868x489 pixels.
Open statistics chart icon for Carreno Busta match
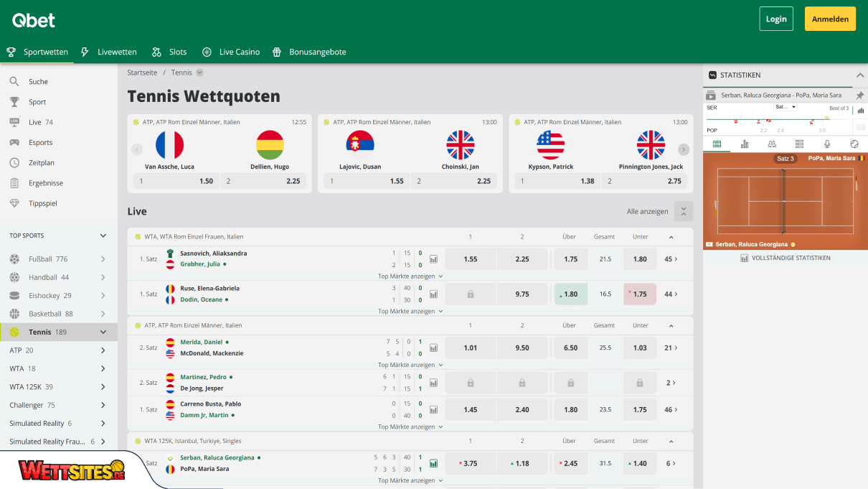click(x=433, y=409)
